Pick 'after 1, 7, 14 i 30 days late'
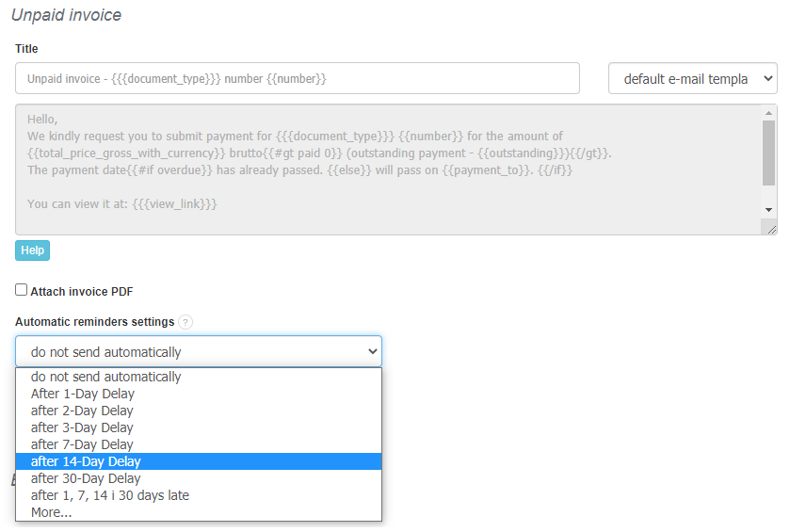Viewport: 790px width, 532px height. [110, 495]
